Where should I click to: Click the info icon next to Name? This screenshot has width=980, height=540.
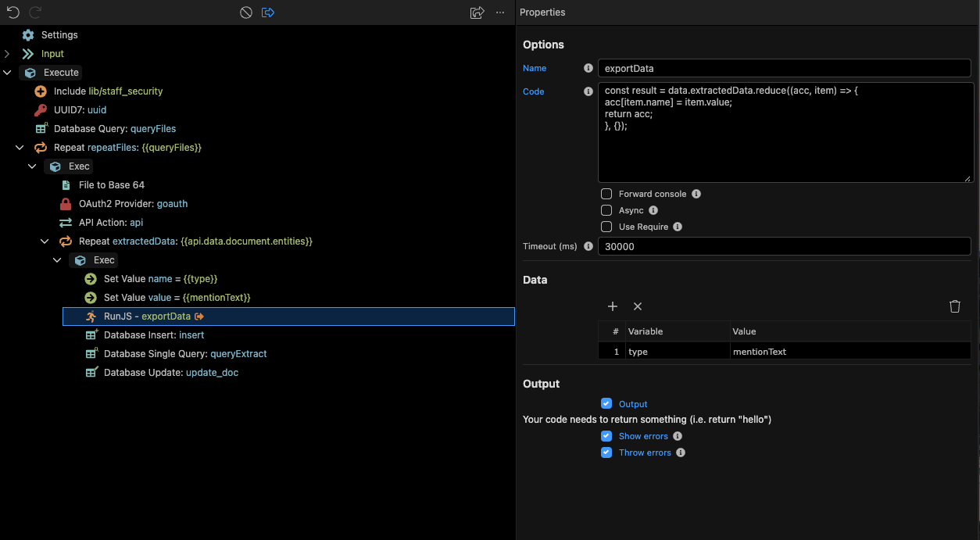coord(588,68)
